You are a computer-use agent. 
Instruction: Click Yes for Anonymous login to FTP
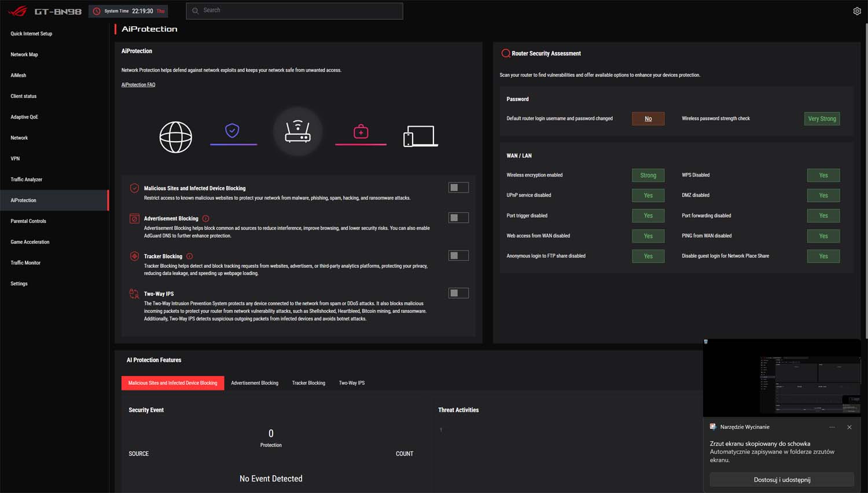click(x=648, y=256)
